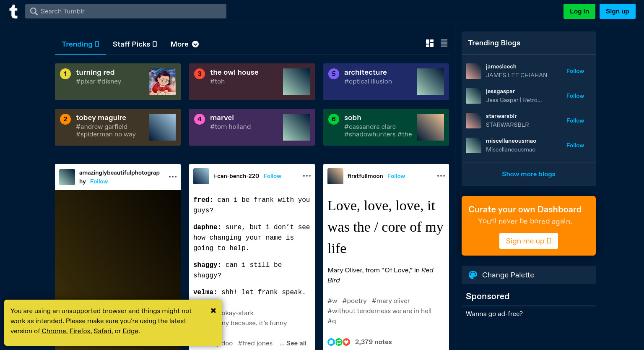Click the #mary oliver tag
Viewport: 644px width, 350px height.
[x=391, y=301]
